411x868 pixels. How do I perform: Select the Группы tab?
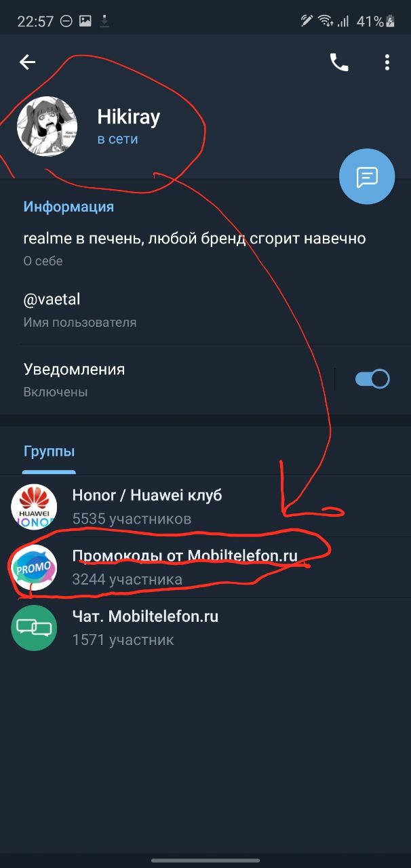click(x=49, y=452)
